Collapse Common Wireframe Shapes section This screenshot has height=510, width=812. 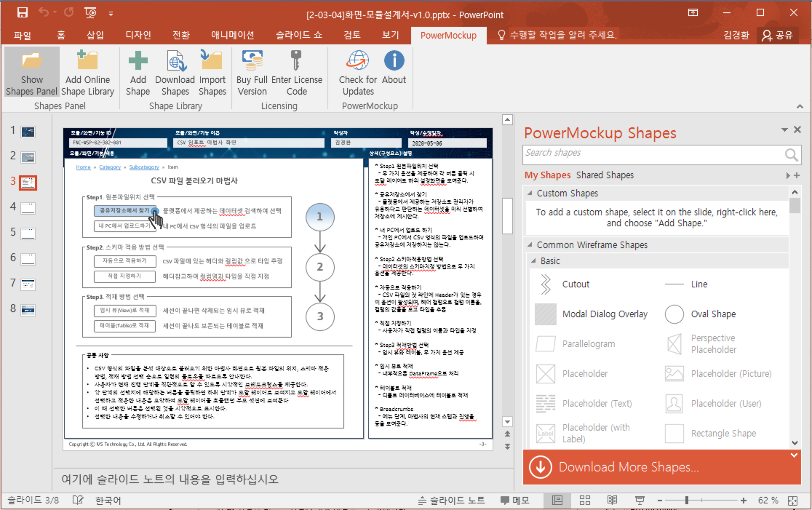[530, 245]
